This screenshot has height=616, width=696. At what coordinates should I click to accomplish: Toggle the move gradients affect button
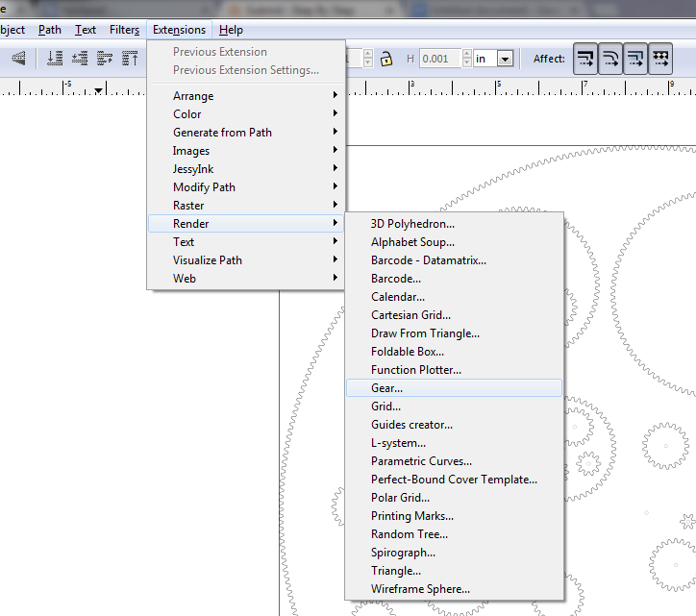point(635,59)
